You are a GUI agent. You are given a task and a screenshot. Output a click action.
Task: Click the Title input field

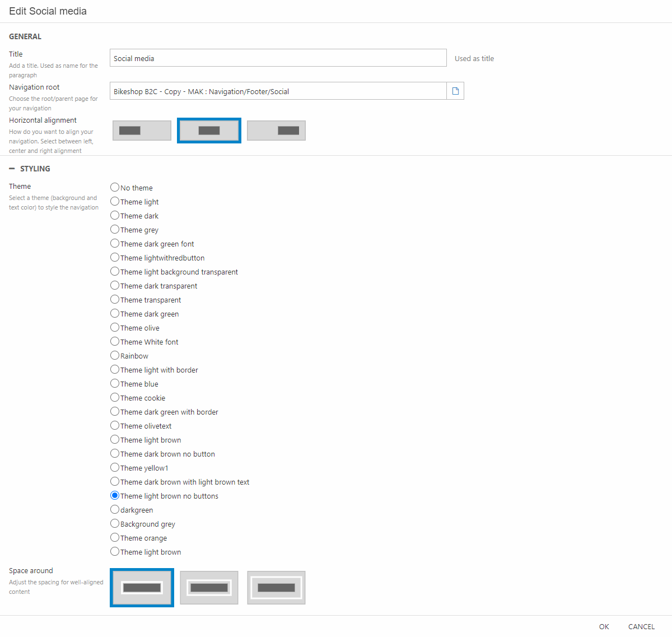tap(278, 58)
